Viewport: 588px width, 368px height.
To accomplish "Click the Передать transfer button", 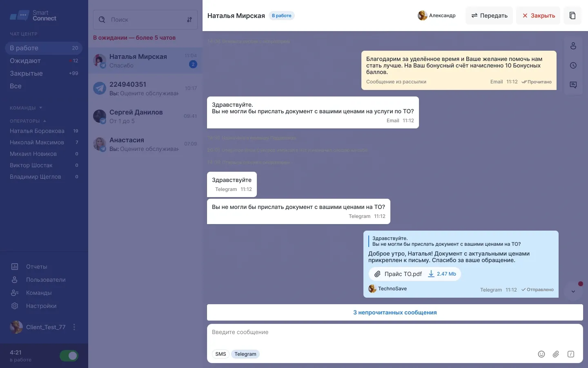I will point(489,15).
